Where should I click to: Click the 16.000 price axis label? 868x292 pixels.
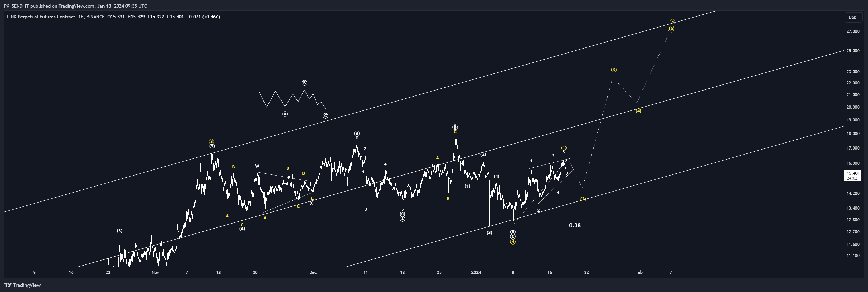point(853,163)
